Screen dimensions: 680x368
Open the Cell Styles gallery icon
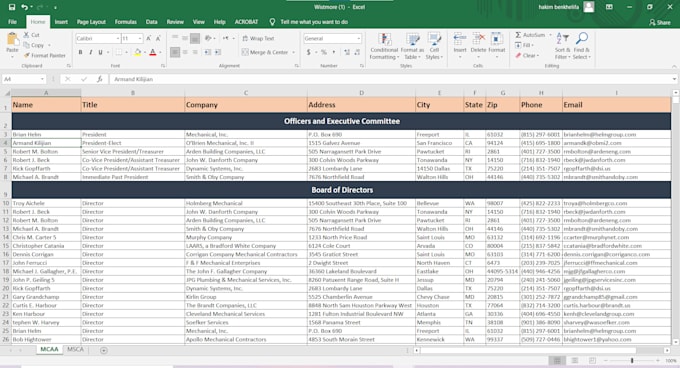tap(434, 39)
